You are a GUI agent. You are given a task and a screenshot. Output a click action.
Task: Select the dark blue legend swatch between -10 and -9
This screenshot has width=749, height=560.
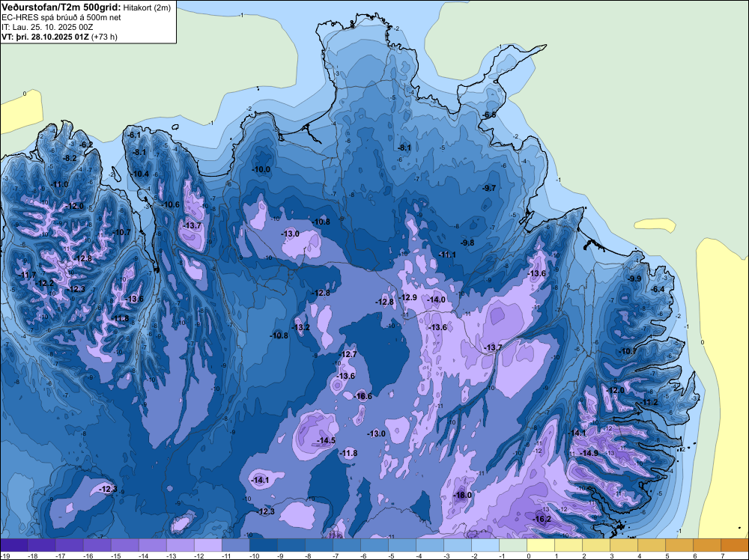[x=263, y=545]
